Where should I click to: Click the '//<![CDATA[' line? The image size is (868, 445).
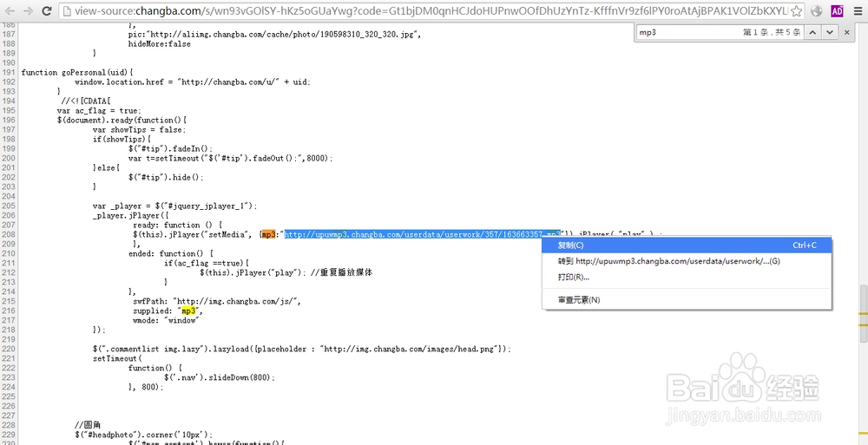coord(86,101)
